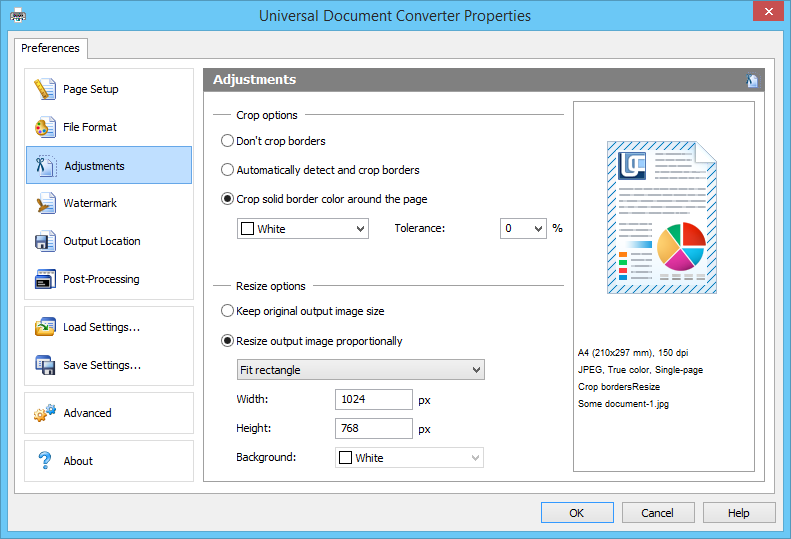Open the crop border color dropdown
Viewport: 791px width, 539px height.
click(x=303, y=229)
